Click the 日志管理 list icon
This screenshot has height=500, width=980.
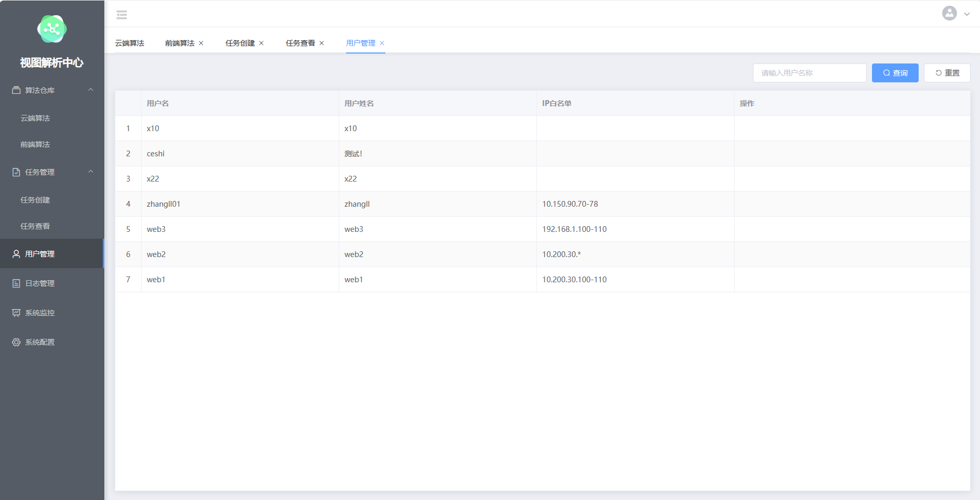pos(16,283)
